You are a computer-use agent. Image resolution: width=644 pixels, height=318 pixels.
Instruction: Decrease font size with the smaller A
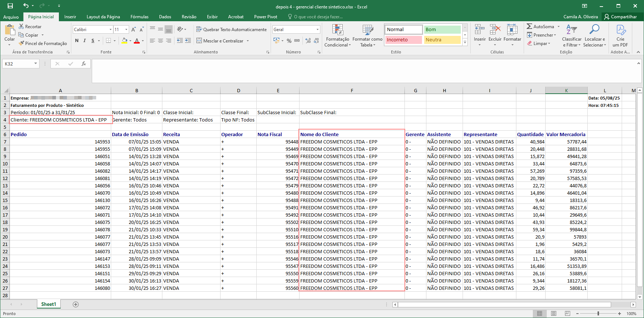pos(141,30)
